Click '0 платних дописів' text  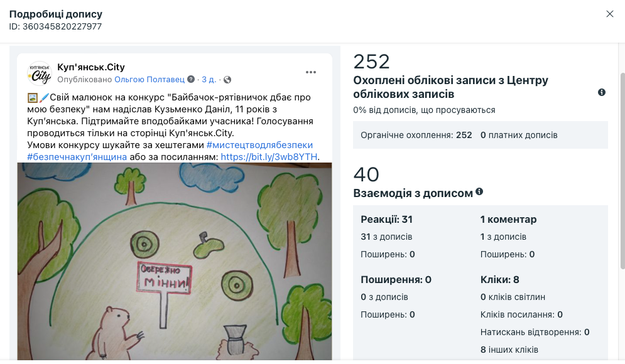(519, 135)
